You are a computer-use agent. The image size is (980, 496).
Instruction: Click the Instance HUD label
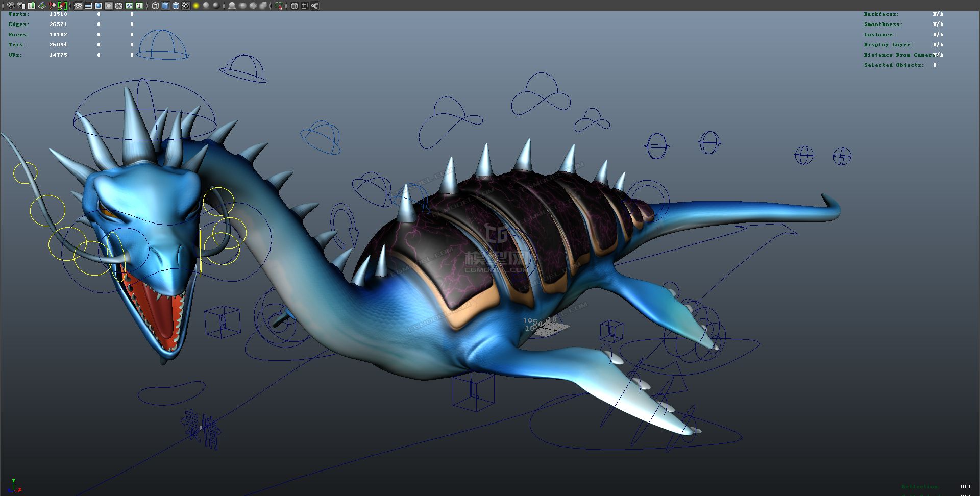[x=879, y=35]
